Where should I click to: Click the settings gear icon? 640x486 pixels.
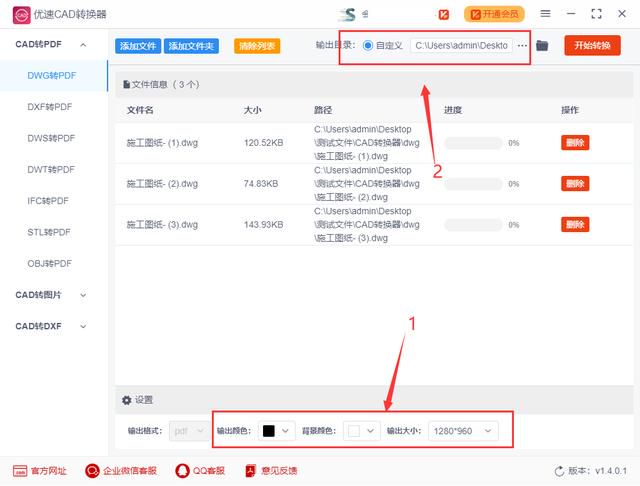point(127,400)
